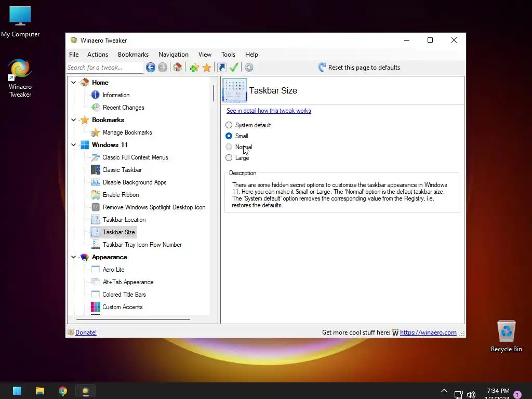The width and height of the screenshot is (532, 399).
Task: Click the Custom Accents colorful icon
Action: [96, 307]
